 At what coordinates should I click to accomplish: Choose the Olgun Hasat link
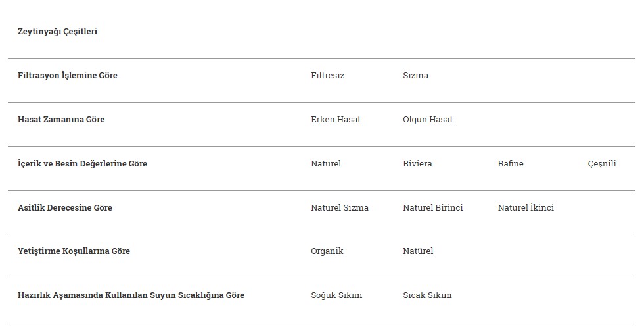pos(428,119)
